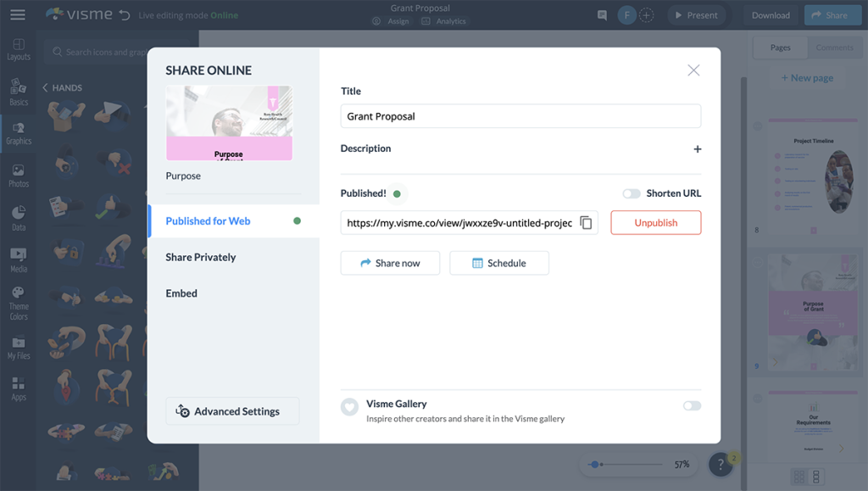Open the Apps panel in sidebar

coord(19,388)
